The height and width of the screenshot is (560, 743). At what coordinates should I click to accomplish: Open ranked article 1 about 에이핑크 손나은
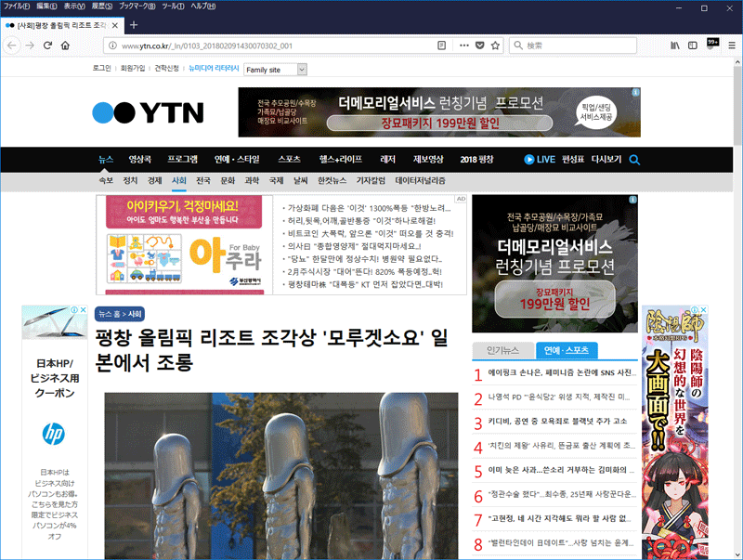[562, 372]
